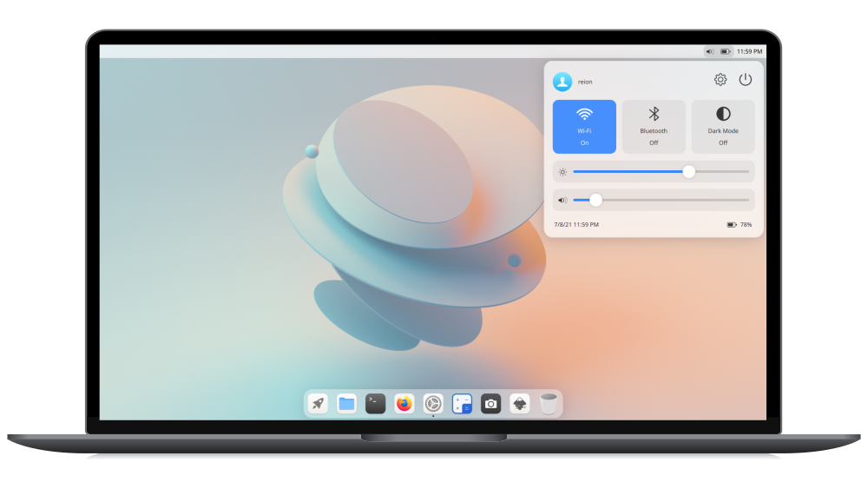
Task: Click the power button in control panel
Action: 746,80
